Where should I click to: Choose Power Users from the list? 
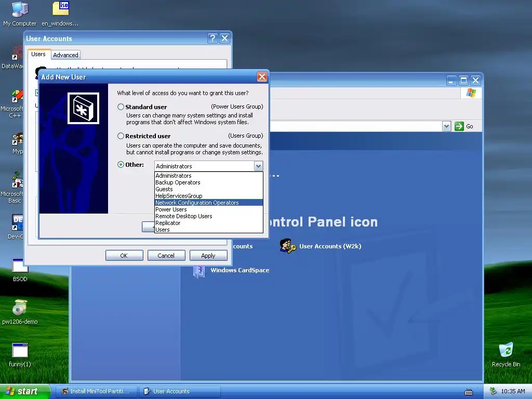[x=209, y=209]
